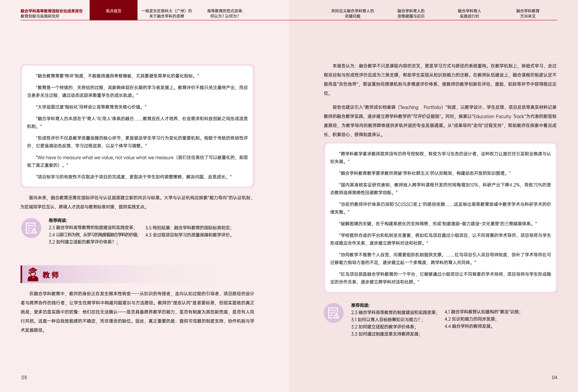578x392 pixels.
Task: Click quote "We have to measure what we value
Action: pos(138,161)
